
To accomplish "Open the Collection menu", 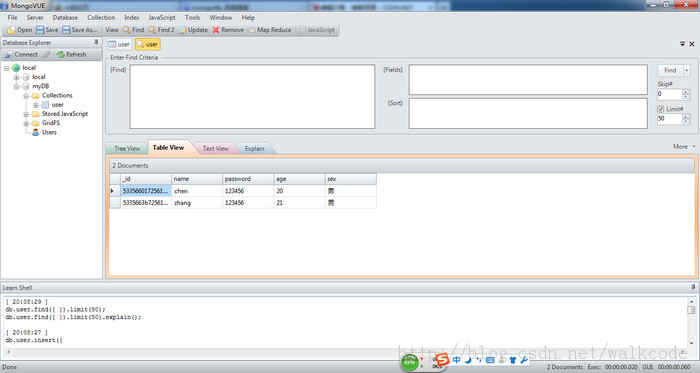I will tap(101, 17).
